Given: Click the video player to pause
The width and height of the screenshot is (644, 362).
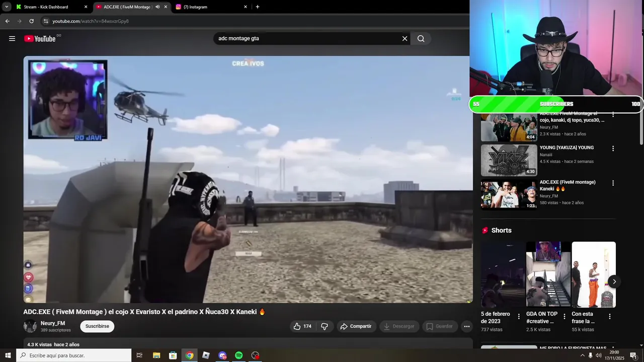Looking at the screenshot, I should (248, 179).
